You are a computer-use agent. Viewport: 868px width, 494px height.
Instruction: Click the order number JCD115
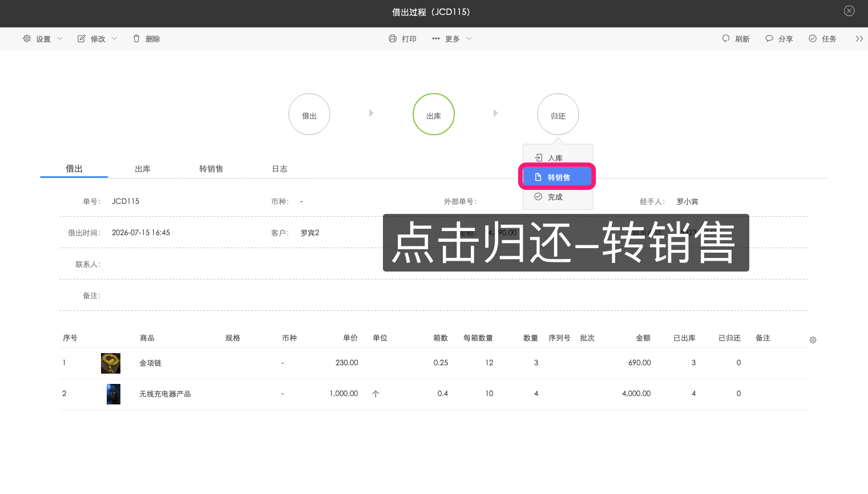(126, 201)
